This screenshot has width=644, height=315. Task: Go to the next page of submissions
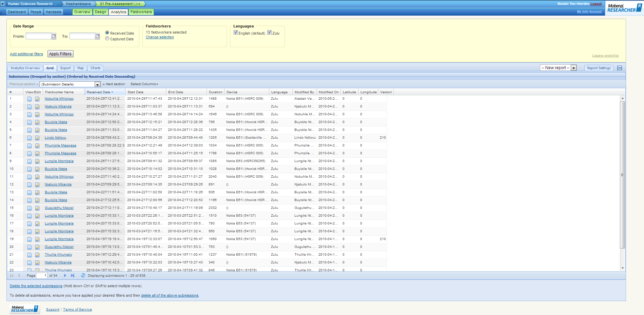coord(65,276)
